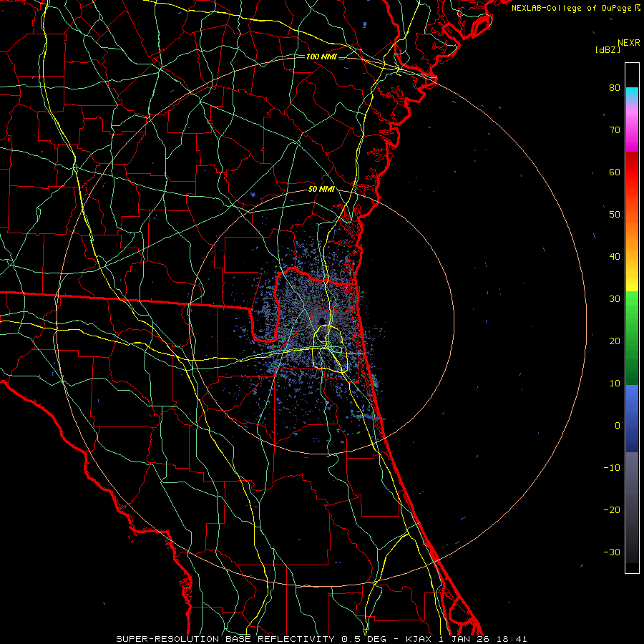Click the cyan band of the color scale
Viewport: 644px width, 644px height.
632,94
